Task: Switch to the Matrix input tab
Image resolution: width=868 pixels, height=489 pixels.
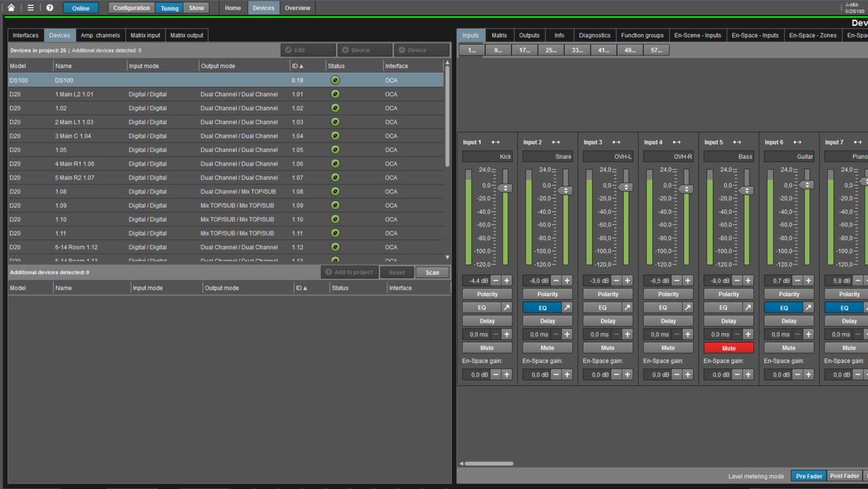Action: click(145, 35)
